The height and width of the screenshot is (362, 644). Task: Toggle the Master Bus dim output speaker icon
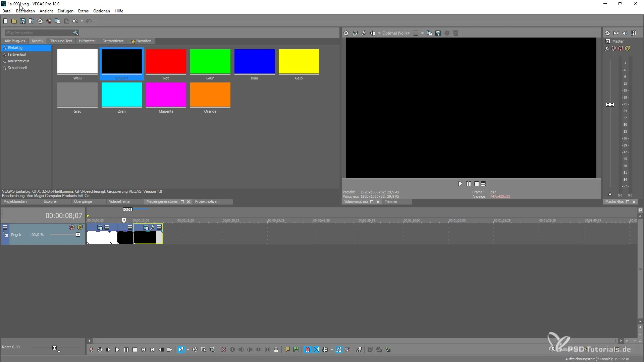[625, 33]
